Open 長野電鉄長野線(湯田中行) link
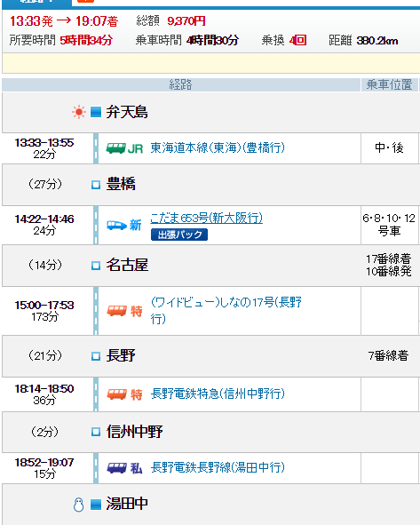This screenshot has width=420, height=525. (x=218, y=467)
